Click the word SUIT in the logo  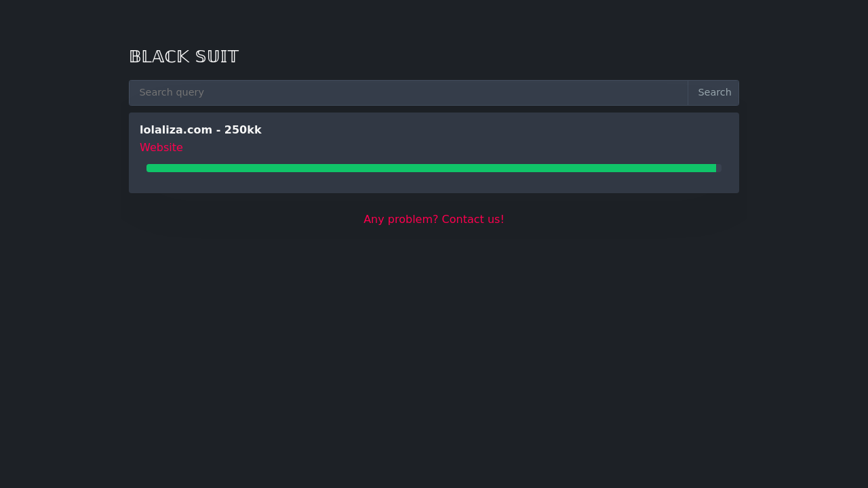[x=217, y=57]
